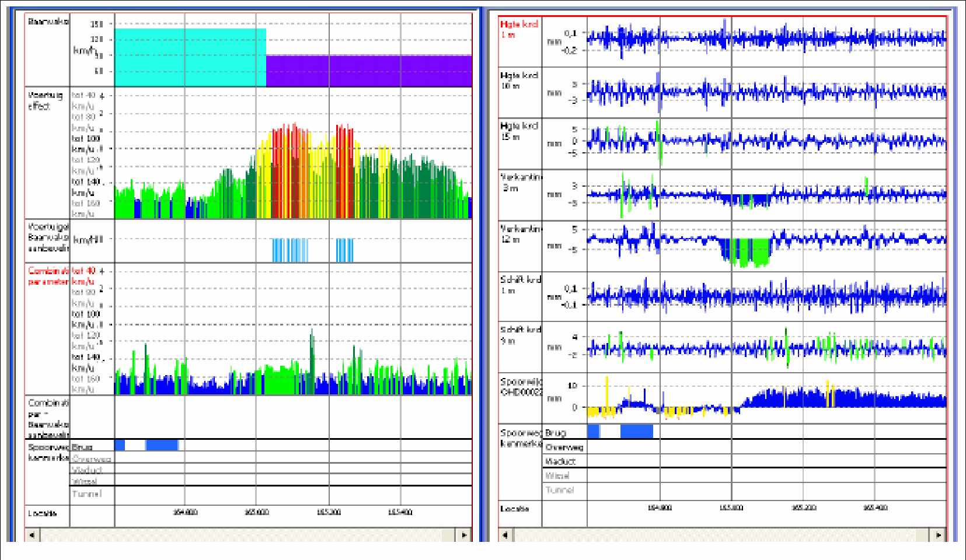The image size is (966, 560).
Task: Click the Viaduct label in left panel
Action: click(87, 470)
